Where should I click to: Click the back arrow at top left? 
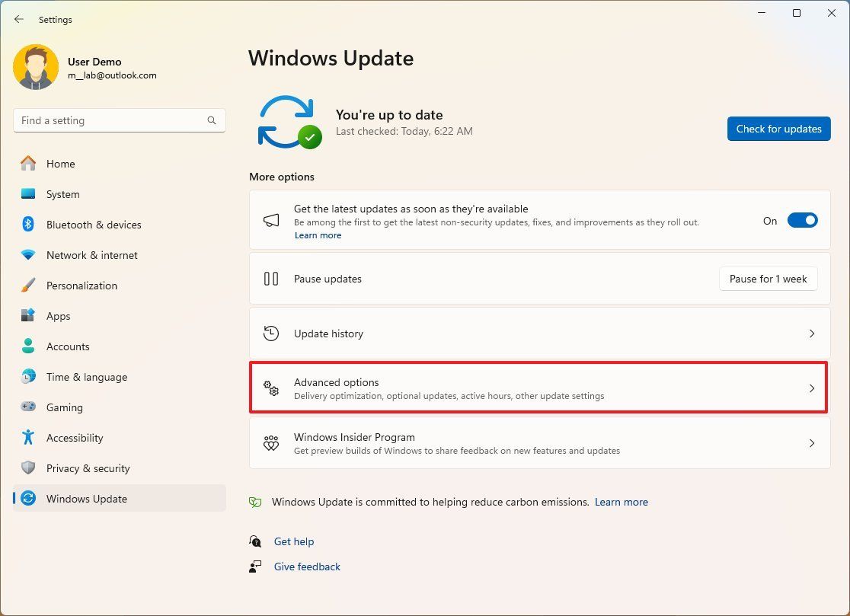click(18, 19)
